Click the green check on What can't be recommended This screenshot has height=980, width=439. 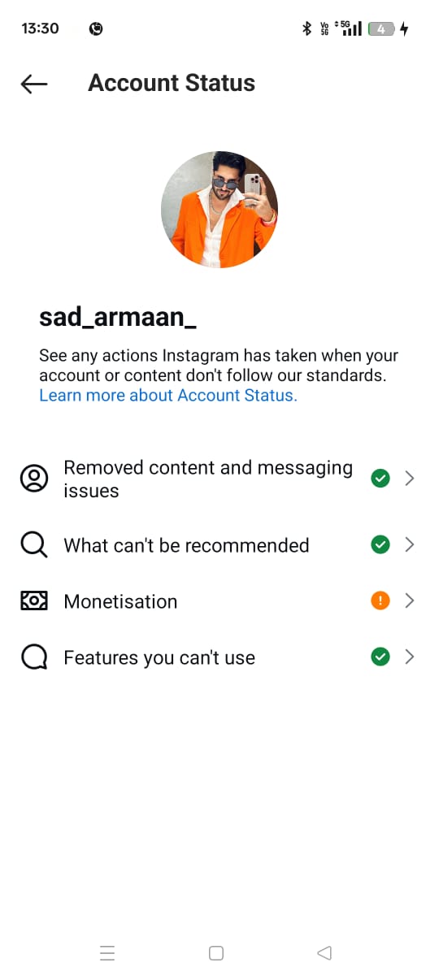[x=380, y=544]
